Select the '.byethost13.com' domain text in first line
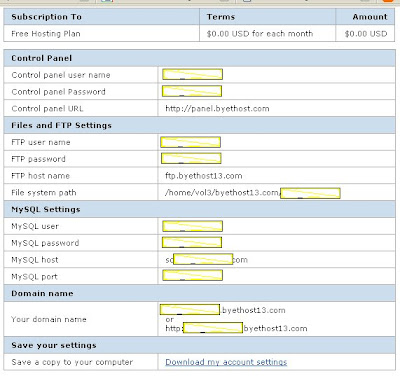Screen dimensions: 400x376 pos(253,310)
